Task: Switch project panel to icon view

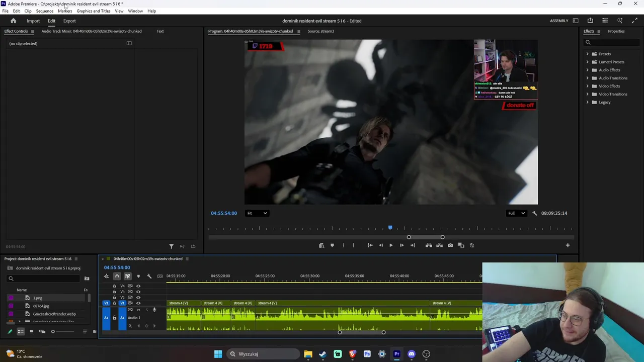Action: pos(31,331)
